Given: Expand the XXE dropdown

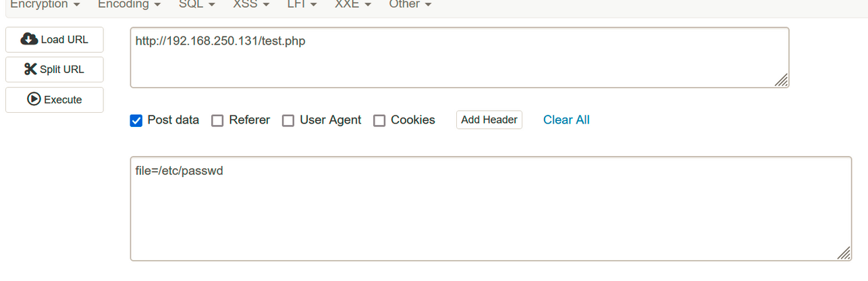Looking at the screenshot, I should tap(354, 5).
